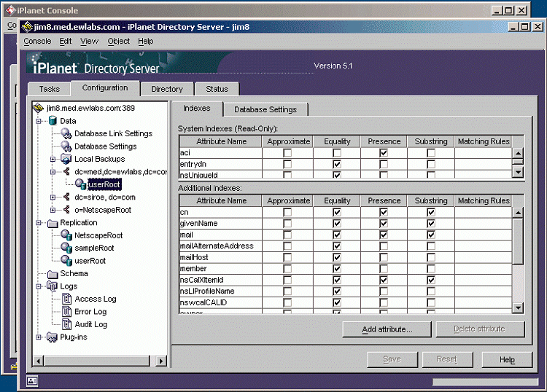Click the Data database cylinder icon

coord(53,121)
